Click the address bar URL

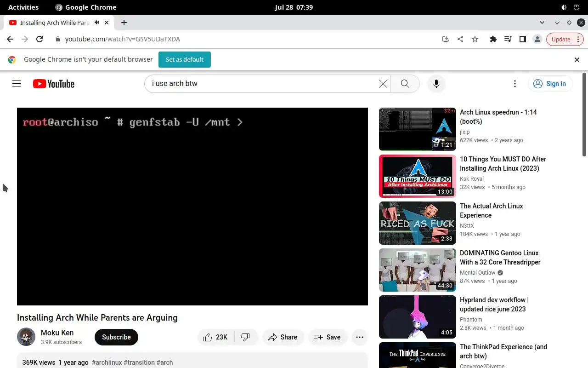click(123, 39)
